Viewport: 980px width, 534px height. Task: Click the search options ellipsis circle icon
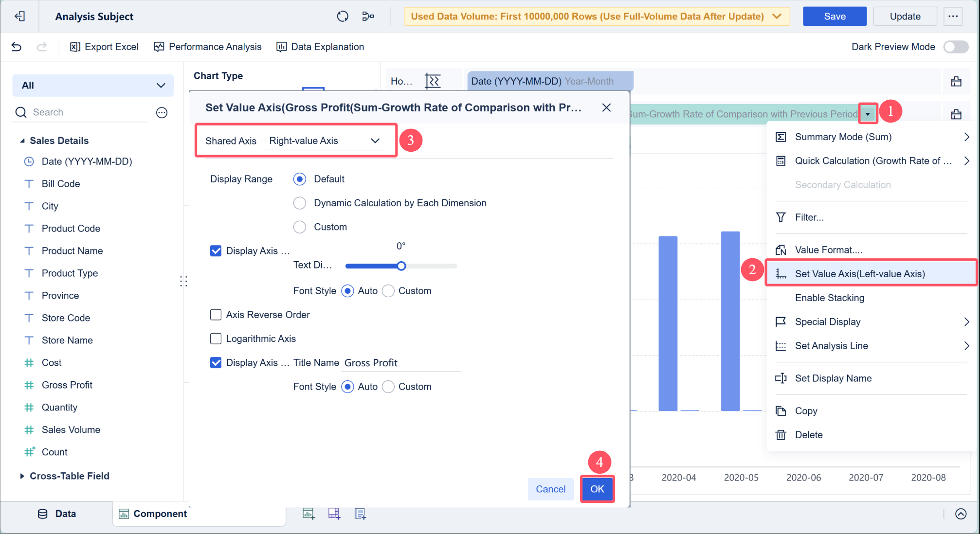[x=162, y=113]
